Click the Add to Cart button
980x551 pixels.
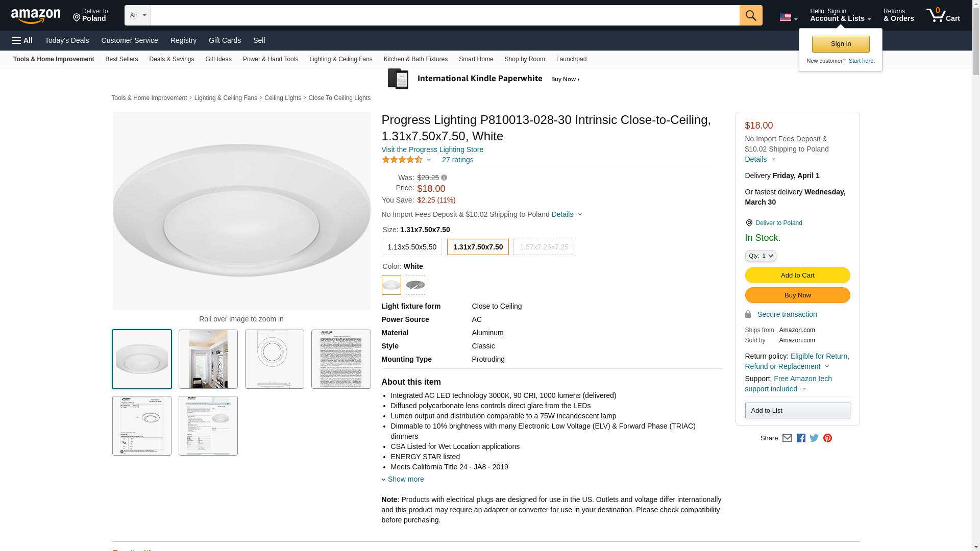pyautogui.click(x=797, y=275)
